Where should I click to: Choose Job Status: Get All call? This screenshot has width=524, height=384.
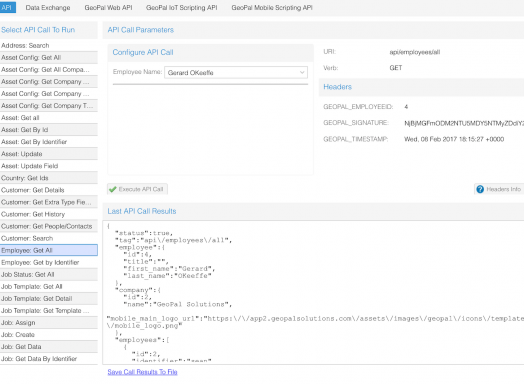(x=49, y=274)
